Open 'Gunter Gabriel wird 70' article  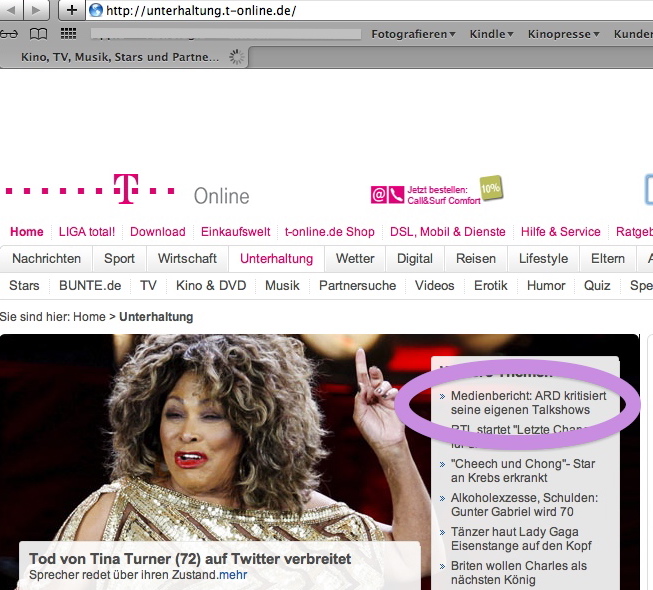click(524, 505)
